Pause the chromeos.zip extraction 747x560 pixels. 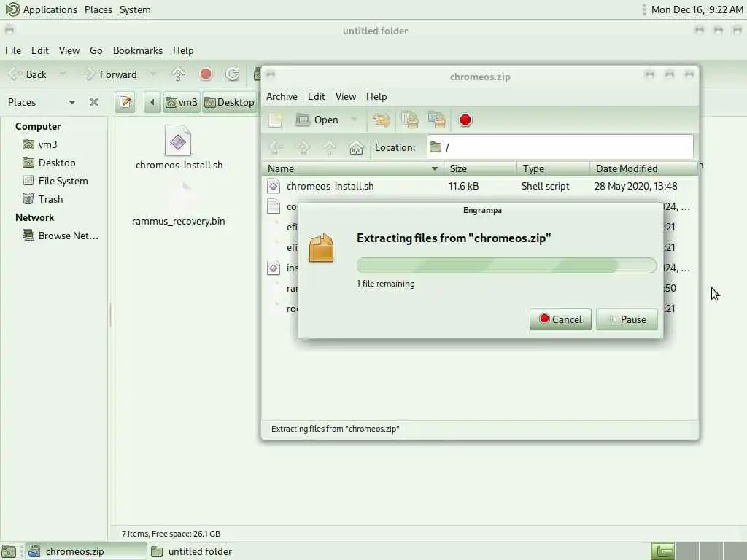point(627,319)
